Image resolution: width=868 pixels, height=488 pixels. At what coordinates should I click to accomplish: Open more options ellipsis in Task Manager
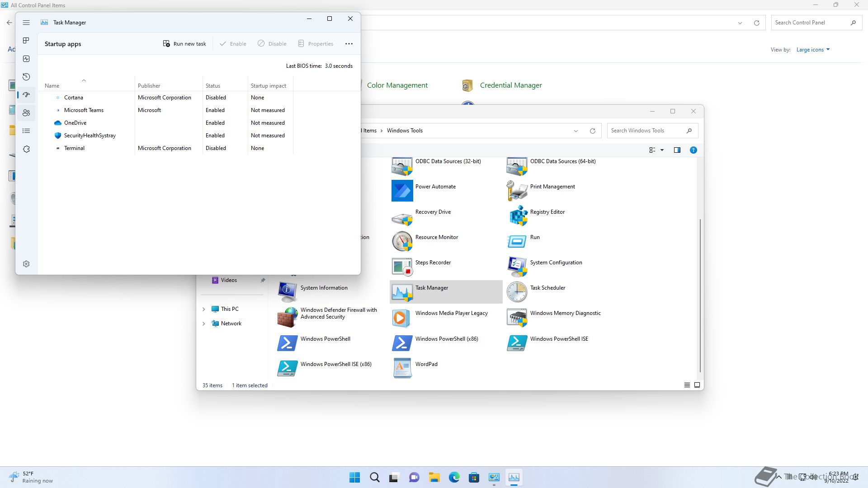click(349, 44)
